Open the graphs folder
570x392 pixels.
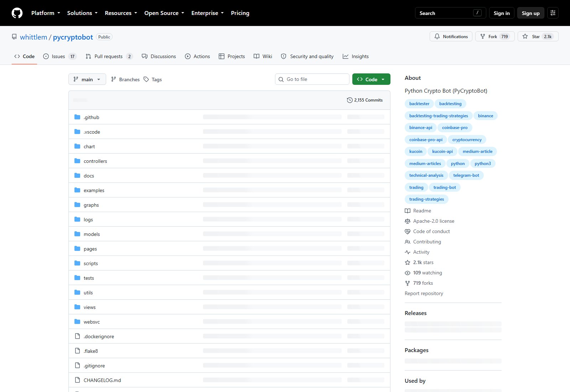pyautogui.click(x=91, y=205)
